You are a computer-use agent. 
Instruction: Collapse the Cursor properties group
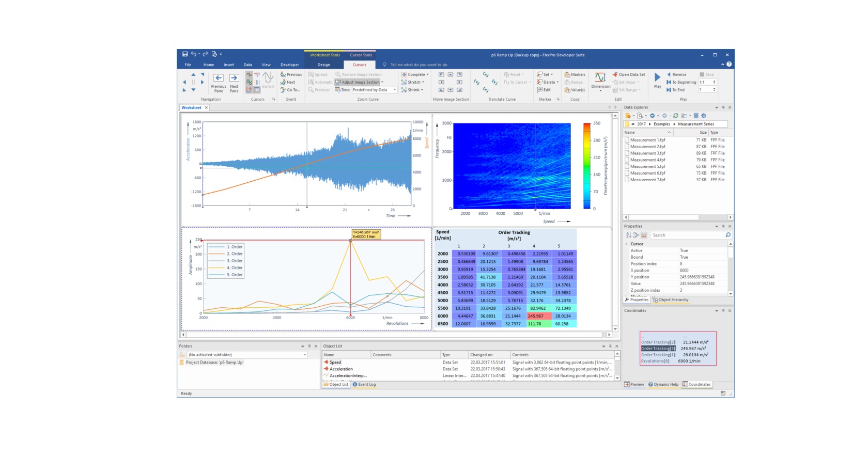(627, 244)
